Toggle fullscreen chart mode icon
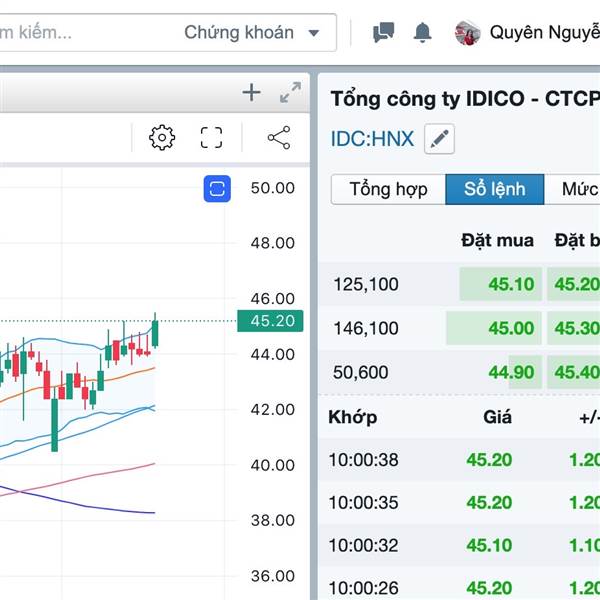 211,137
